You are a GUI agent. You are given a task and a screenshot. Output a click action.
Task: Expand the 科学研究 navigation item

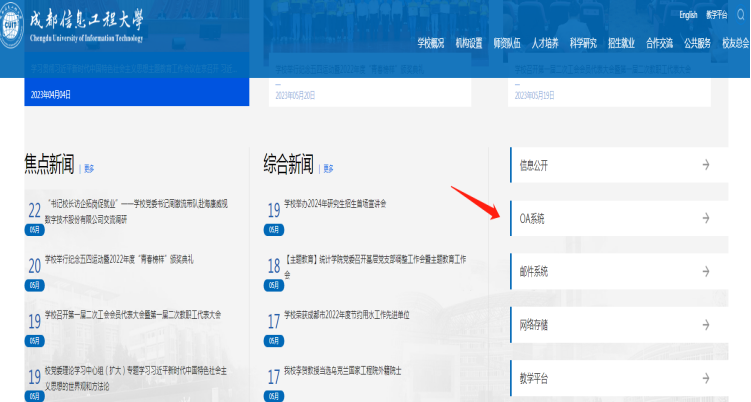click(x=583, y=44)
